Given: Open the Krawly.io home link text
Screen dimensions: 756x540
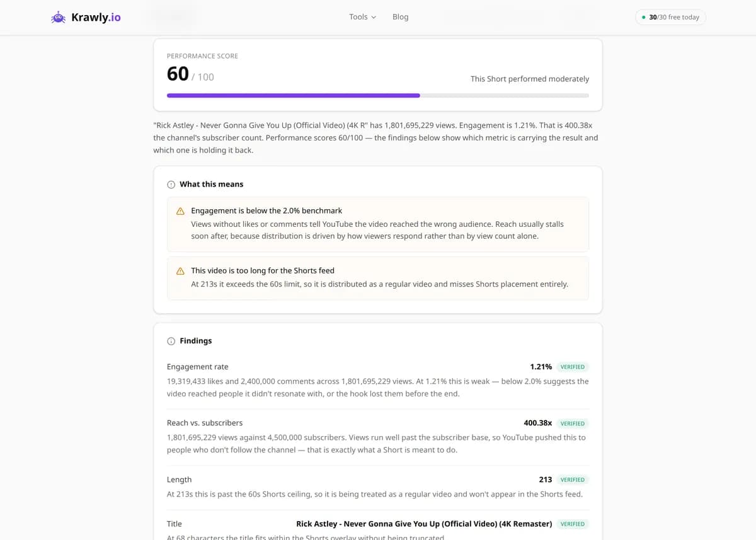Looking at the screenshot, I should point(96,18).
